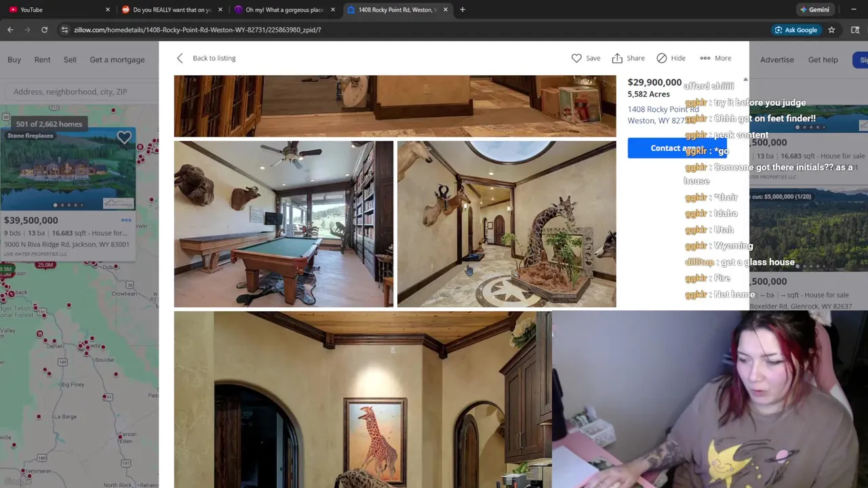Viewport: 868px width, 488px height.
Task: Open the billiard room photo
Action: [283, 224]
